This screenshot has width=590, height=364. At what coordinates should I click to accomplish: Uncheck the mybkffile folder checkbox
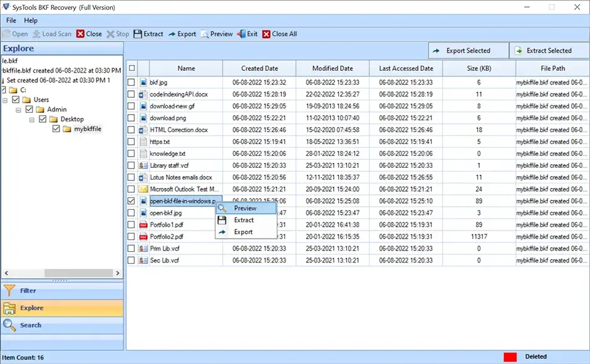tap(56, 129)
